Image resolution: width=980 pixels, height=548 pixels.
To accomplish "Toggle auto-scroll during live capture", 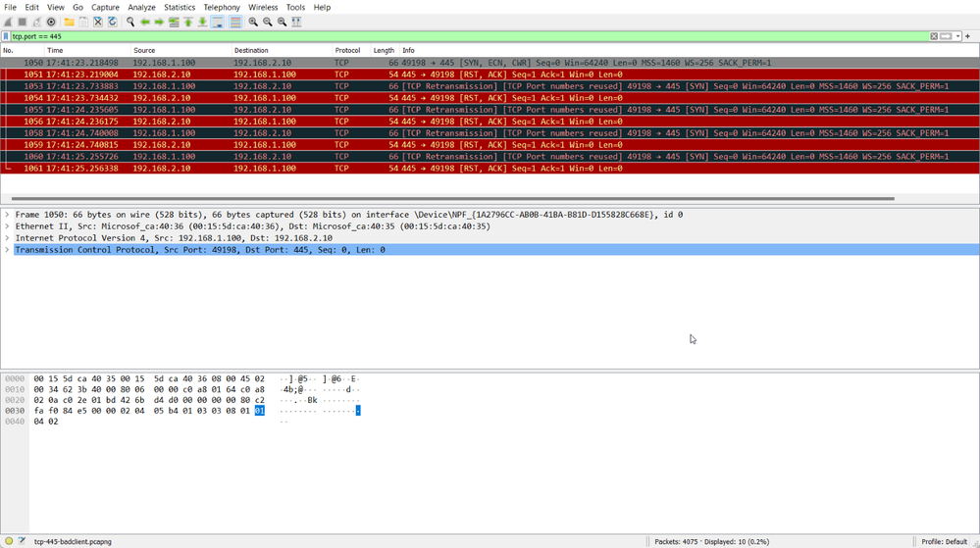I will (218, 22).
